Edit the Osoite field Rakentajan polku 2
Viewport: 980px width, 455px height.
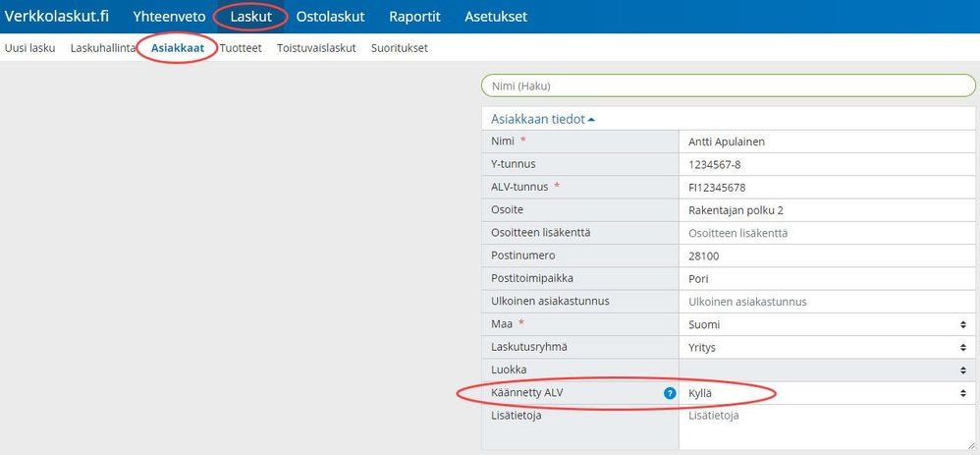pos(828,210)
